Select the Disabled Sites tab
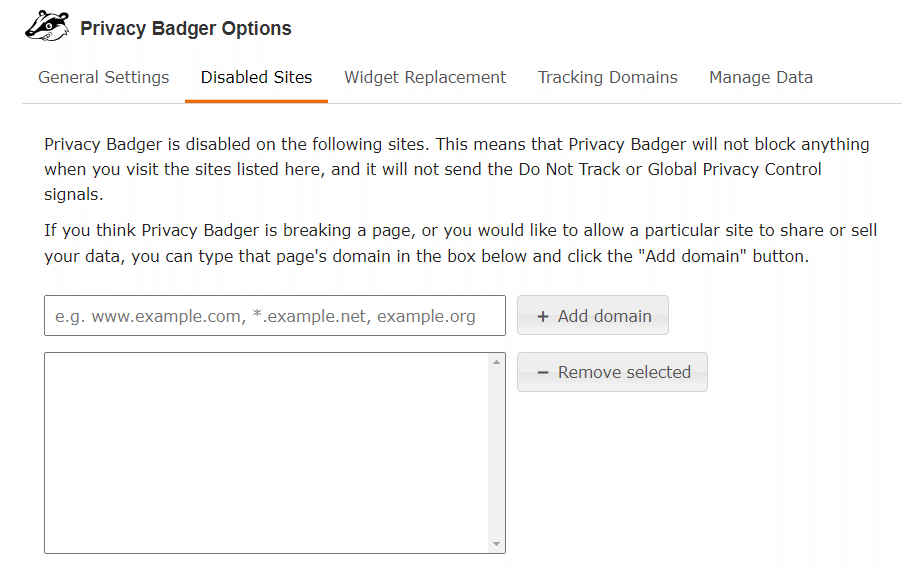 tap(256, 77)
